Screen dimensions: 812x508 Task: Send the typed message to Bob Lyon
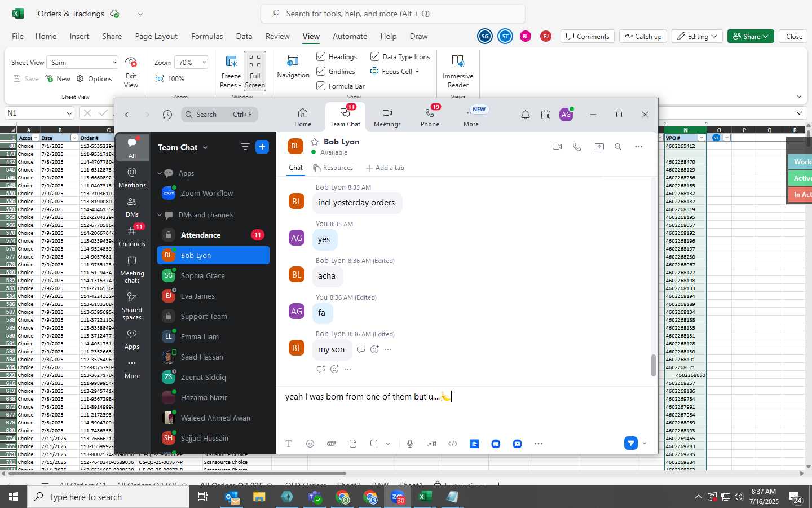pos(630,444)
